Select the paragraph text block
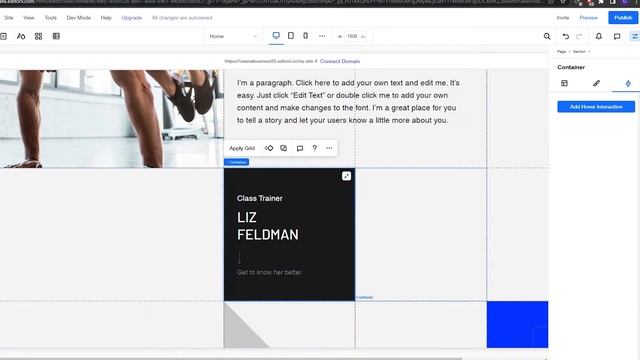Image resolution: width=640 pixels, height=360 pixels. pyautogui.click(x=348, y=102)
